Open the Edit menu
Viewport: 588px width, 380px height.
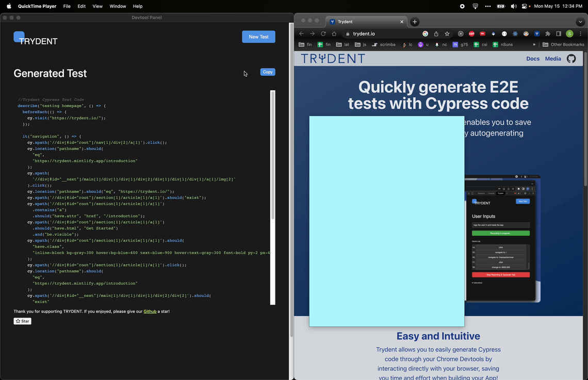click(x=81, y=6)
